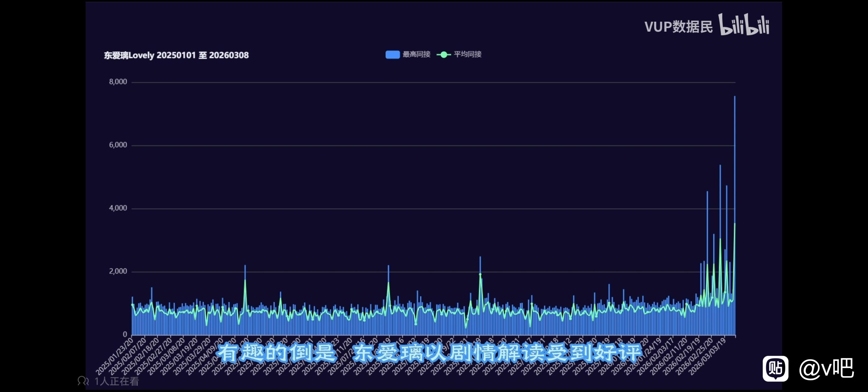Click the VUP数据民 uploader watermark
Screen dimensions: 868x392
point(678,27)
